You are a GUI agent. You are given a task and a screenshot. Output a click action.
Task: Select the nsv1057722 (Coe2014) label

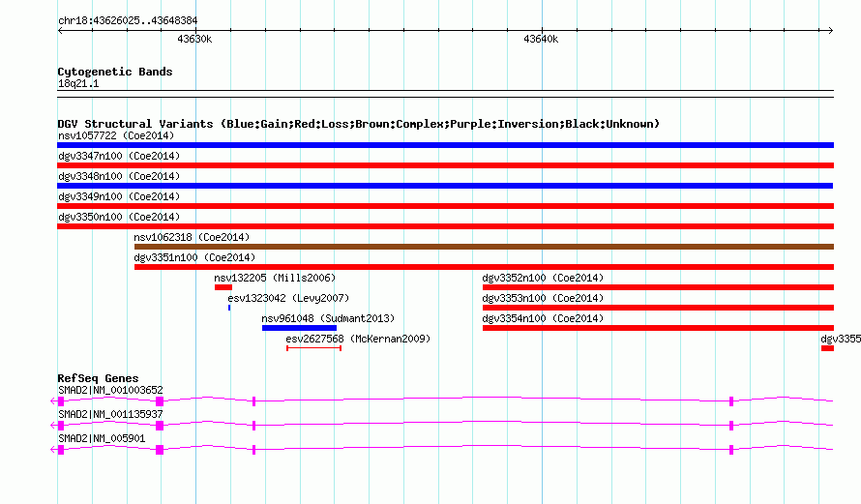pos(116,135)
